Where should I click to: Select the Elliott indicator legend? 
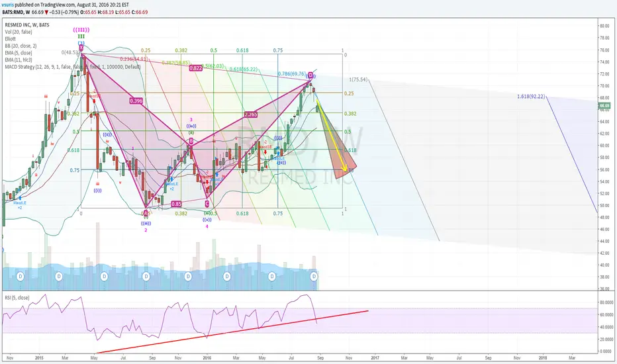(10, 39)
